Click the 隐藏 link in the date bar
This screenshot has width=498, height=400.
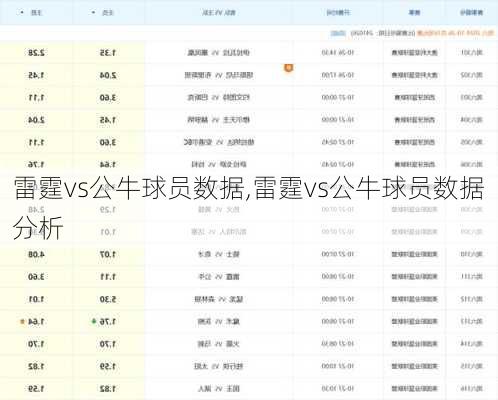tap(338, 33)
